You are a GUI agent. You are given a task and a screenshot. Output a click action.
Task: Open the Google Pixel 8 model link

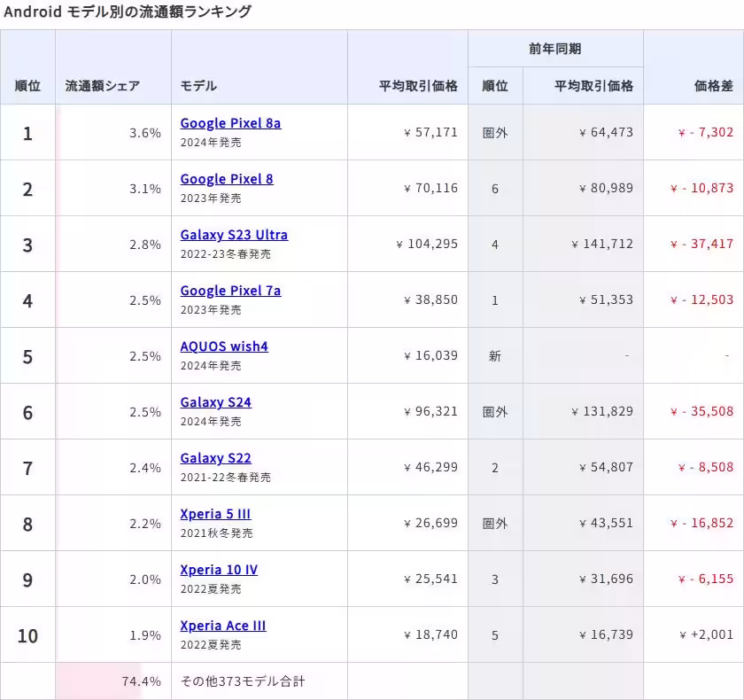[227, 179]
